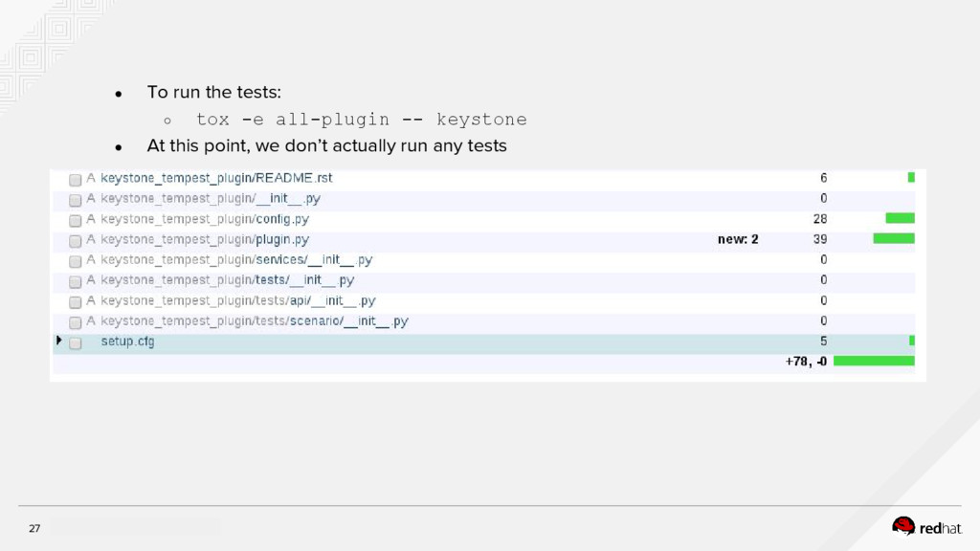Open the setup.cfg file link
Image resolution: width=980 pixels, height=551 pixels.
(x=128, y=342)
